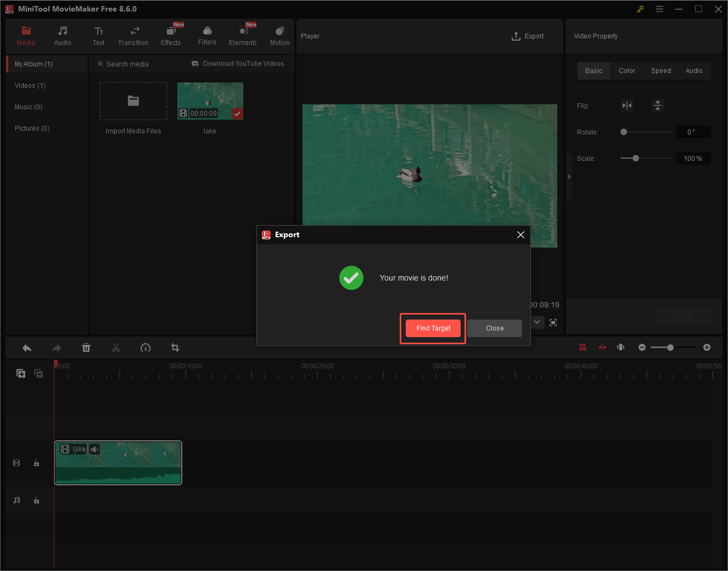This screenshot has width=728, height=571.
Task: Click Find Target button
Action: (x=433, y=328)
